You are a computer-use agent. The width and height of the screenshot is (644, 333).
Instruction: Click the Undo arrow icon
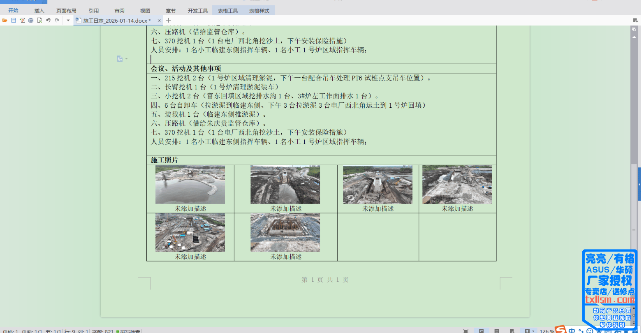48,20
